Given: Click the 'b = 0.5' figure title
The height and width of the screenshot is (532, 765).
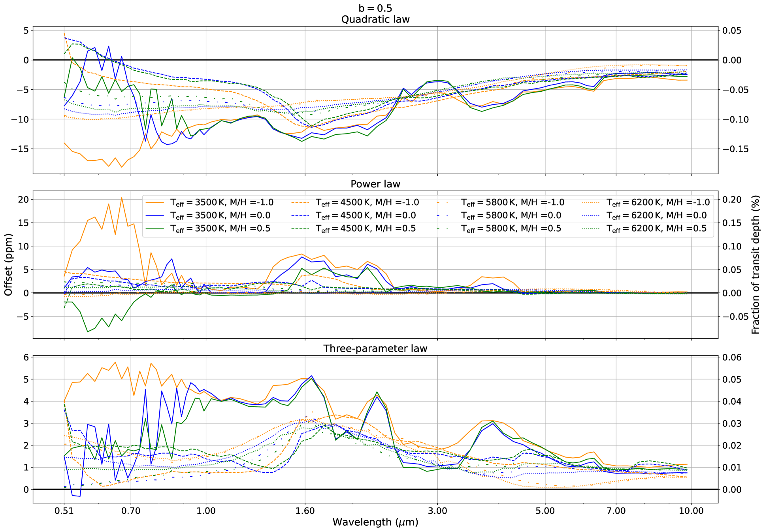Looking at the screenshot, I should click(x=375, y=8).
